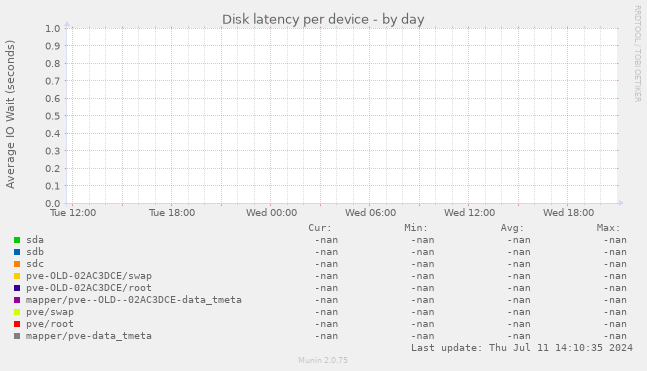The height and width of the screenshot is (371, 647).
Task: Select the pve/swap legend label
Action: (50, 312)
